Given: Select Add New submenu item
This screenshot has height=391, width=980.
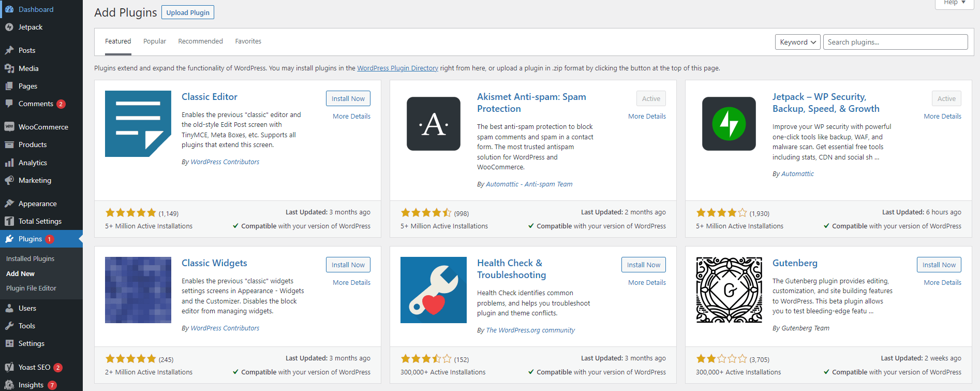Looking at the screenshot, I should click(20, 273).
